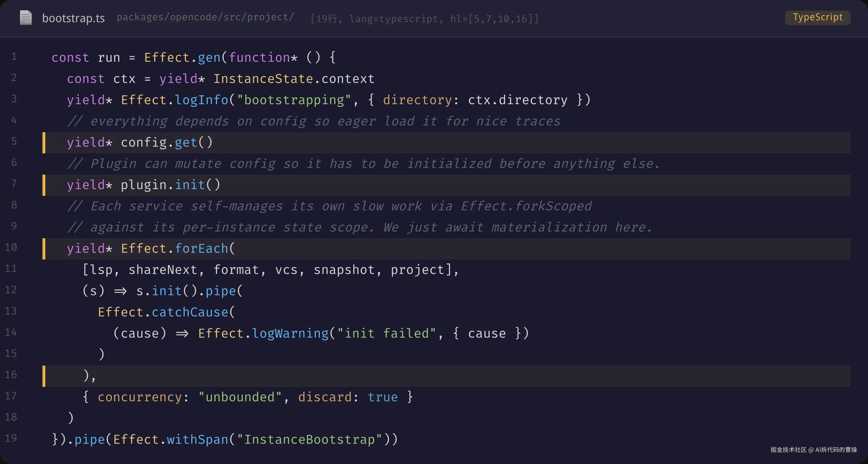Click the packages/opencode/src/project/ path
868x464 pixels.
(205, 17)
